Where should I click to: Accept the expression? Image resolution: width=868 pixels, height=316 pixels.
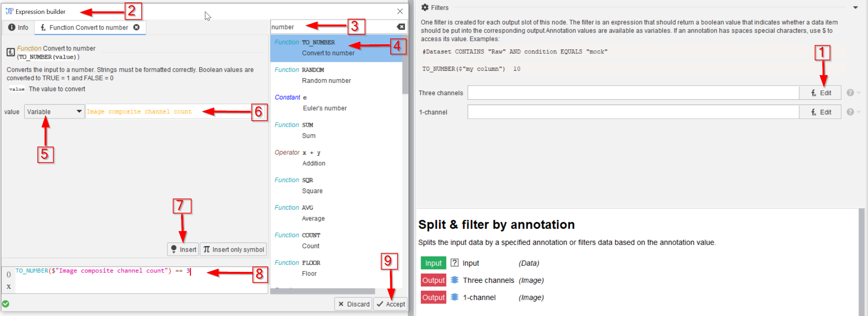click(391, 304)
